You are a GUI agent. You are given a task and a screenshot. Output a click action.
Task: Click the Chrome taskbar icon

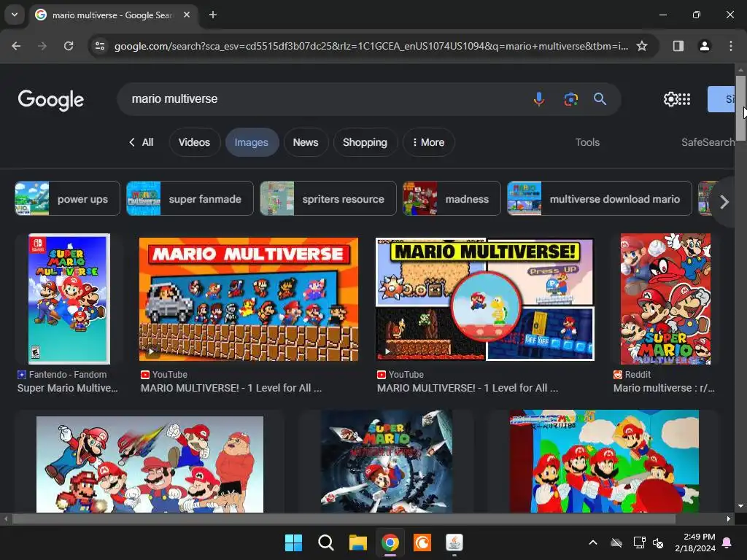(390, 542)
